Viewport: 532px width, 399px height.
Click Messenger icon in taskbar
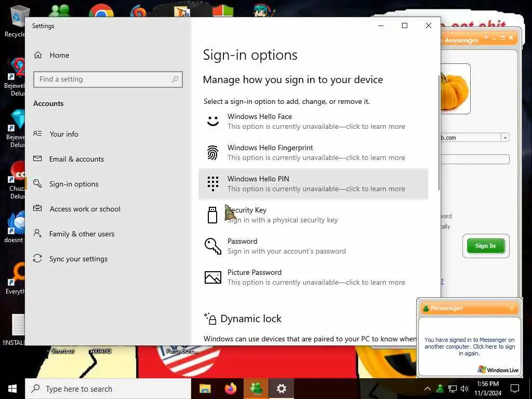(x=256, y=389)
